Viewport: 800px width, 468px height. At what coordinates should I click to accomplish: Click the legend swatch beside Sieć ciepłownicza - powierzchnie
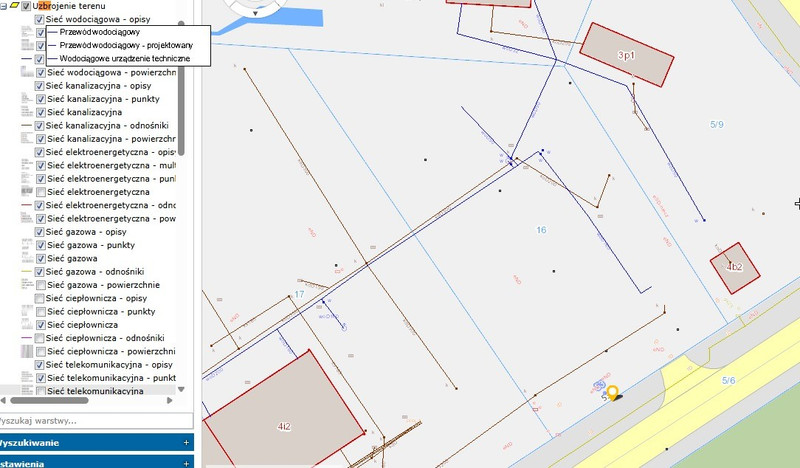27,352
